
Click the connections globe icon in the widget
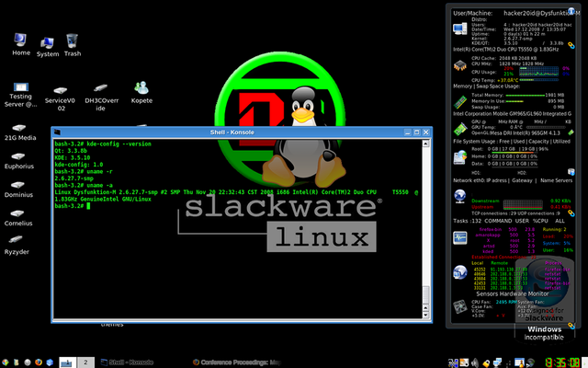459,272
